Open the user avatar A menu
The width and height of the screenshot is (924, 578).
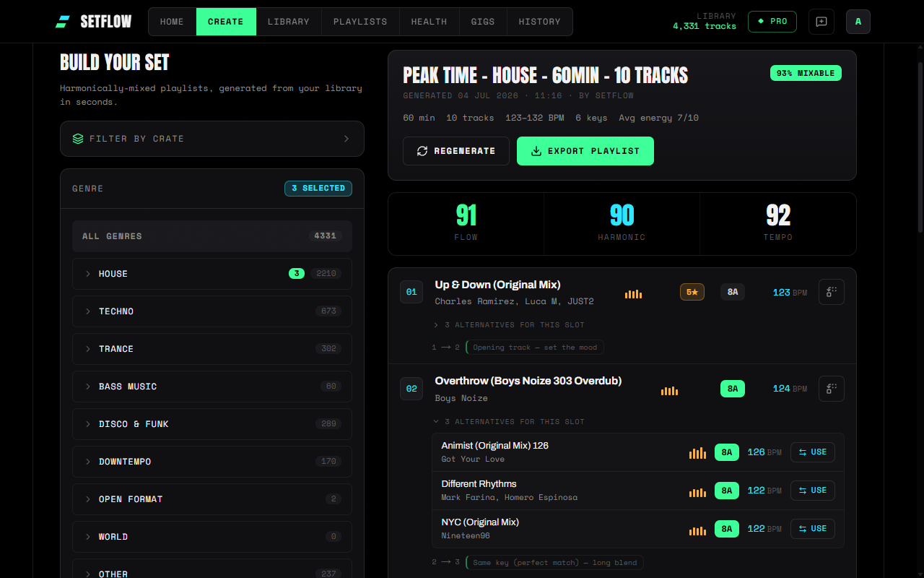(858, 22)
